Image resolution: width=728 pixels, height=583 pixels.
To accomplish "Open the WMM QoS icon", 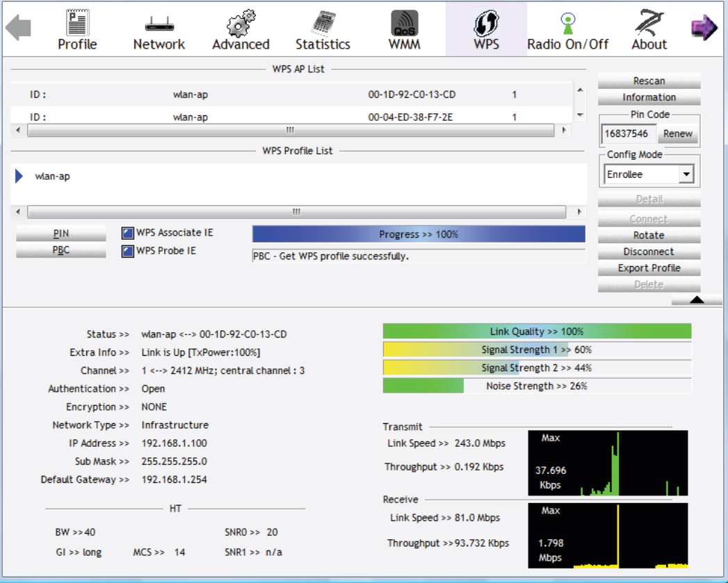I will 405,23.
